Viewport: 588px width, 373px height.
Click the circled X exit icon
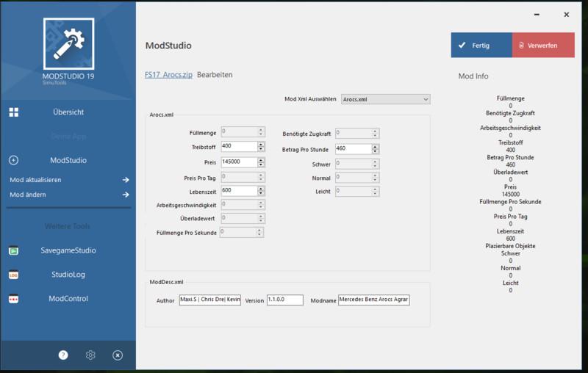pos(118,355)
